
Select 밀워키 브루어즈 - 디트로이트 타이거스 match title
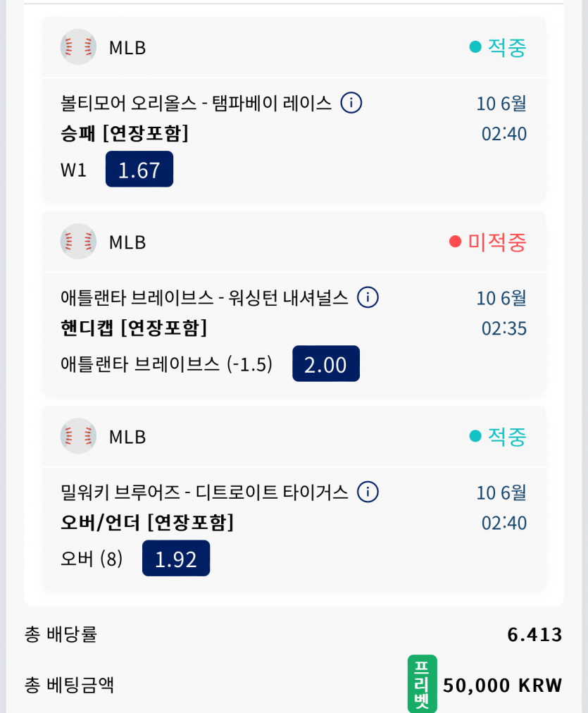[204, 492]
